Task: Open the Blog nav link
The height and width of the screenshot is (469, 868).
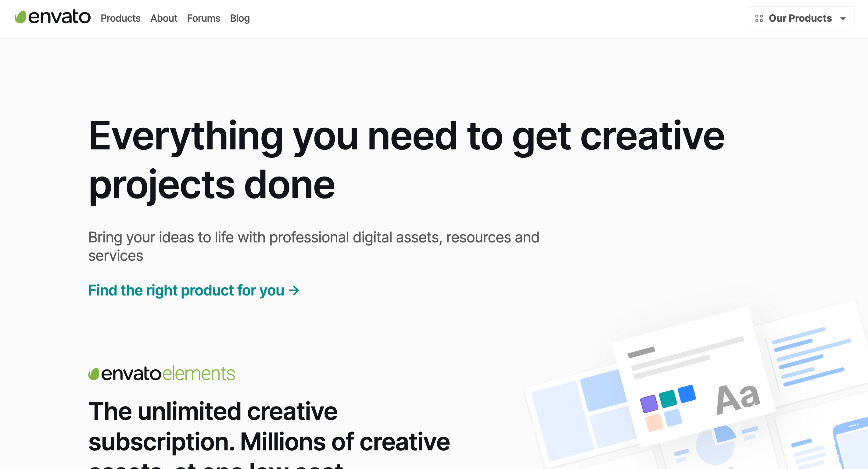Action: click(240, 18)
